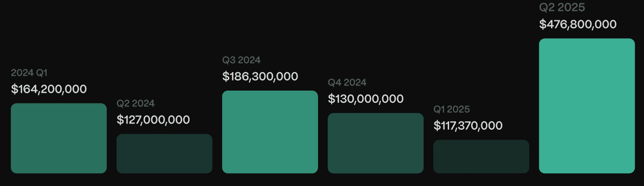Select the Q2 2024 bar in chart

pyautogui.click(x=164, y=153)
